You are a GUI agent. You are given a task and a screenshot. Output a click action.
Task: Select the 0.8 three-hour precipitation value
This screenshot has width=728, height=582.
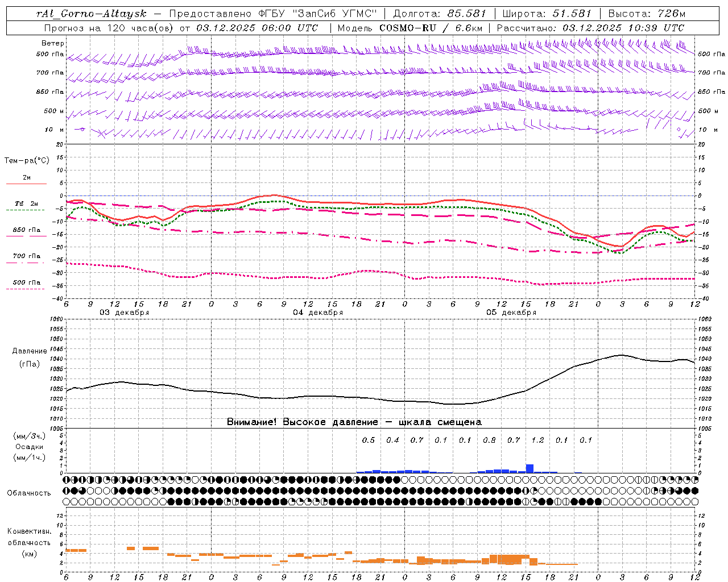[x=489, y=440]
